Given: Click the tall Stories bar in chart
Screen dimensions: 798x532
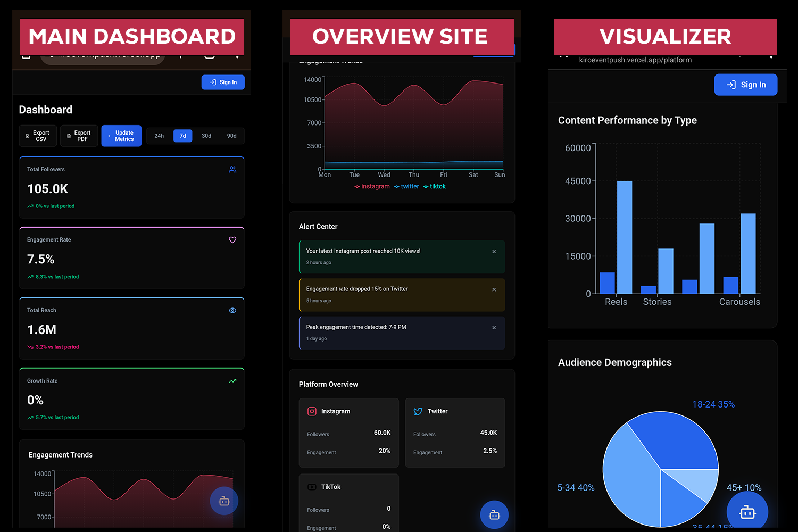Looking at the screenshot, I should coord(666,271).
